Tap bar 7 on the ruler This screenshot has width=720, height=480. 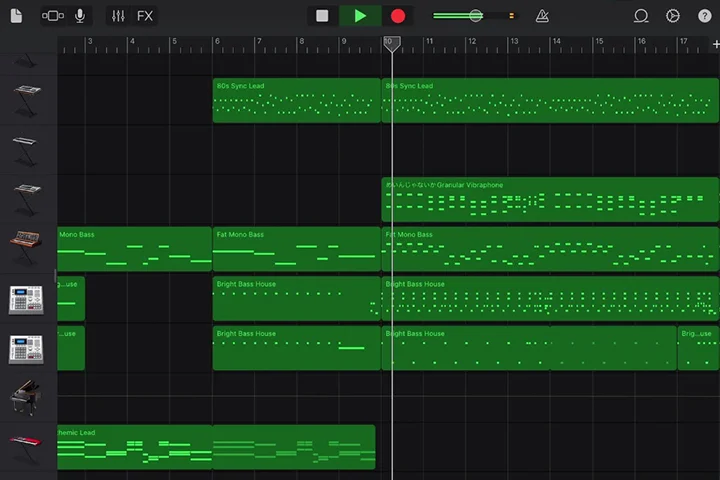259,41
